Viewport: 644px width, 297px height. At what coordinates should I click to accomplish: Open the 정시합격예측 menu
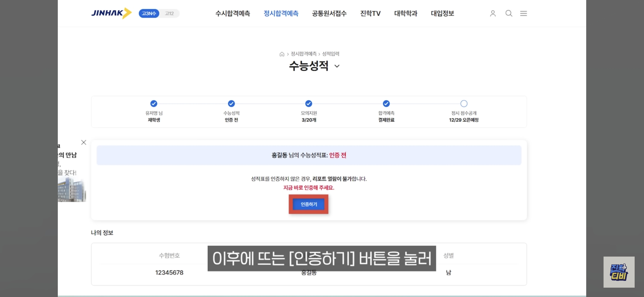281,13
